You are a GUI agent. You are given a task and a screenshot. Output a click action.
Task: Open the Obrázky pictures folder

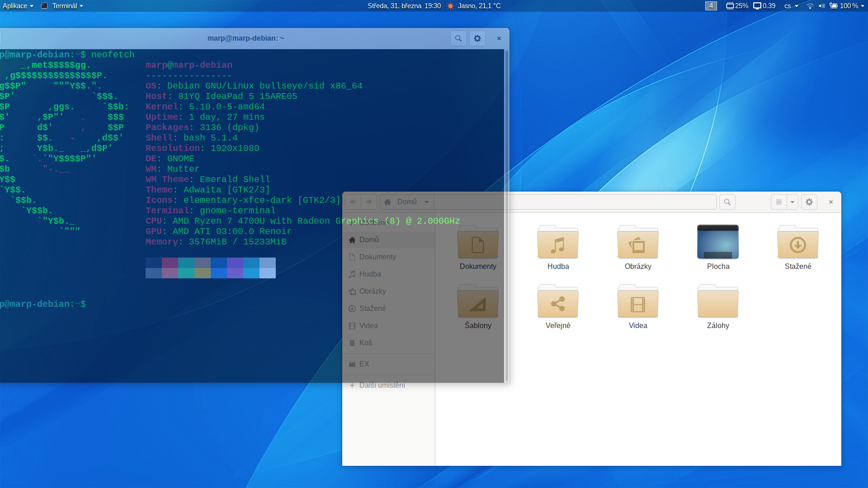coord(638,242)
